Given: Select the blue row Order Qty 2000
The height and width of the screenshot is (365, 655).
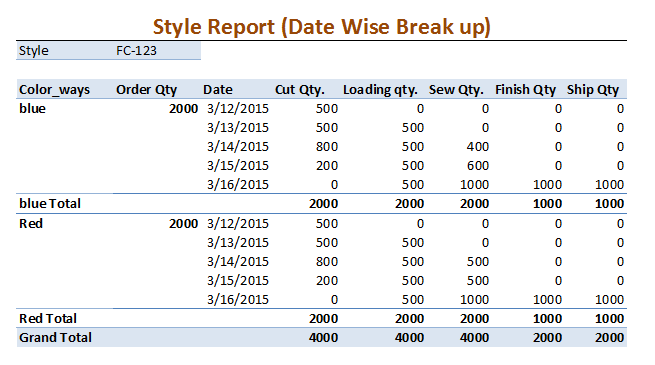Looking at the screenshot, I should click(x=183, y=109).
